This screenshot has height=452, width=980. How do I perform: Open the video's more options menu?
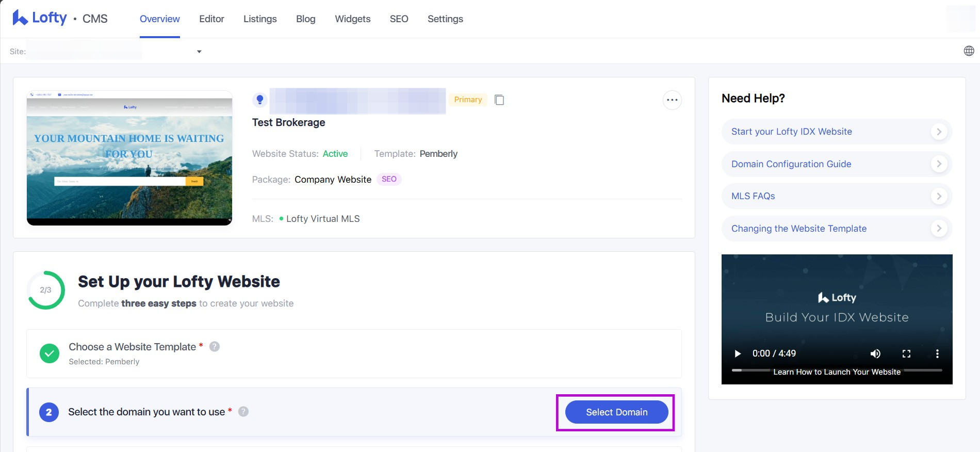point(937,353)
